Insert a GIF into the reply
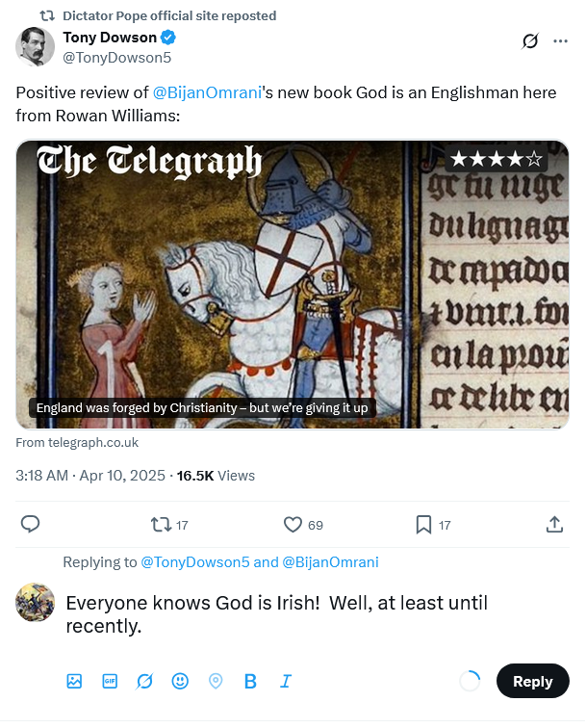The image size is (586, 728). point(110,681)
